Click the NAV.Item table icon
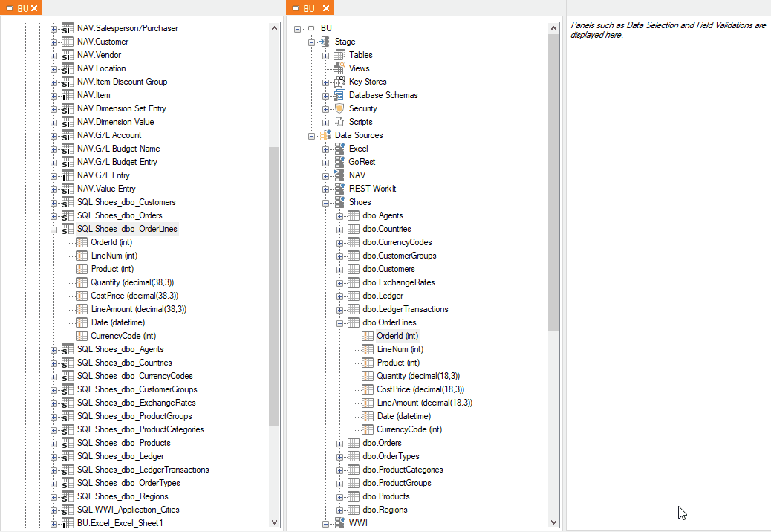 coord(68,95)
